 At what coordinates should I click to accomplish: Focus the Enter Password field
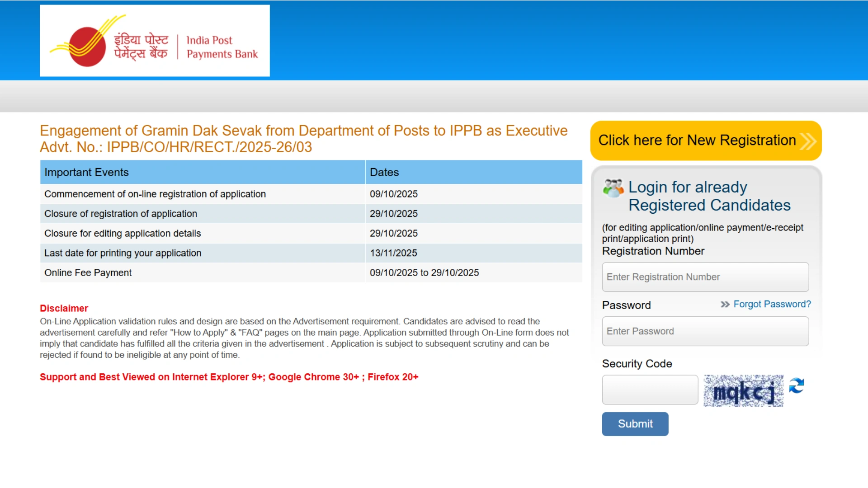[x=705, y=331]
